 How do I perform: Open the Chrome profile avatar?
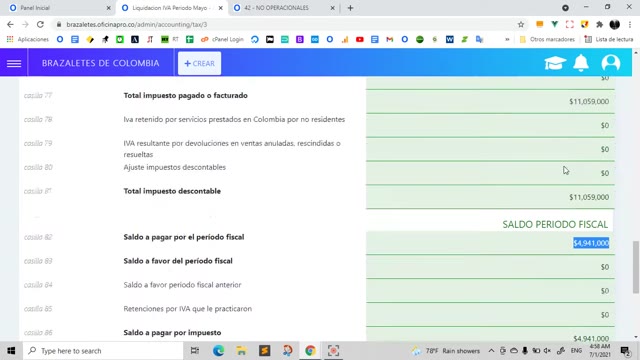coord(615,24)
